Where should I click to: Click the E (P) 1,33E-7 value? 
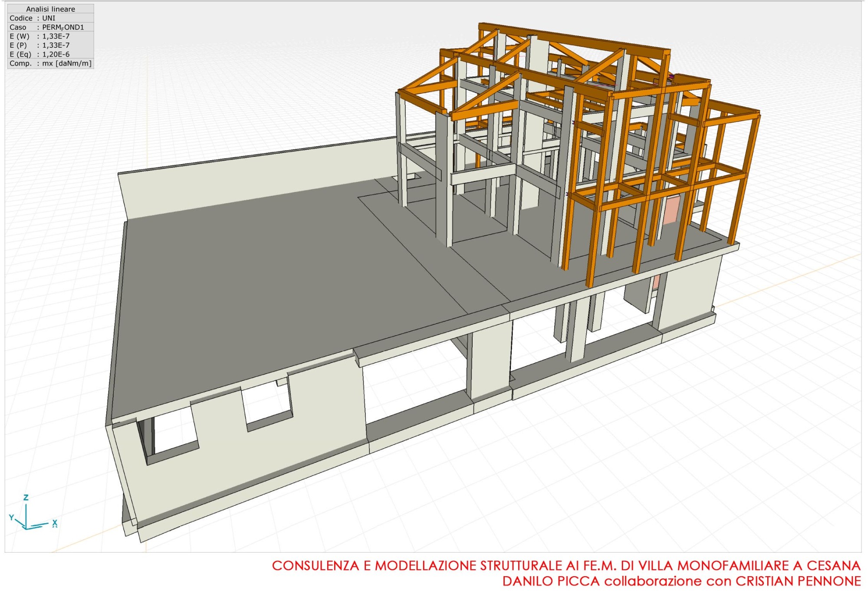56,45
